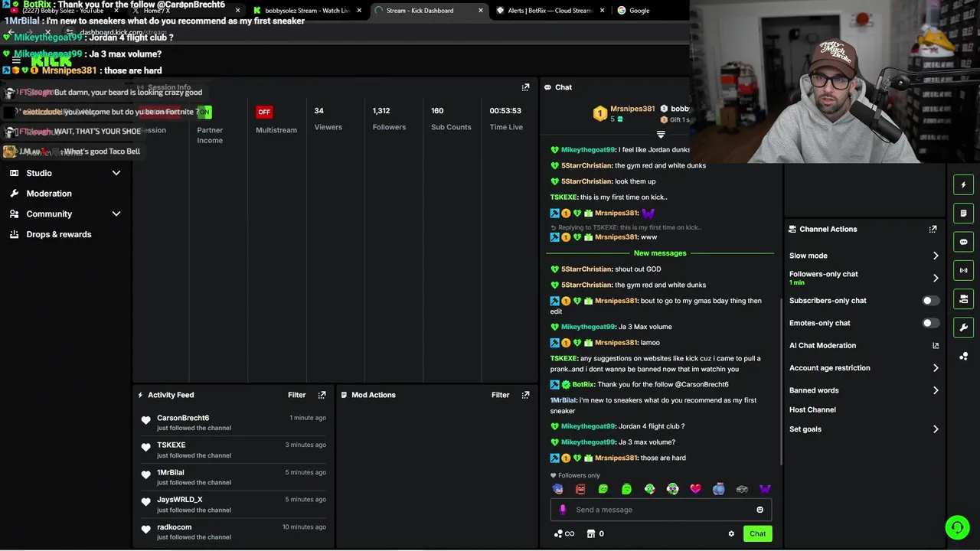
Task: Click the 1,312 Followers count
Action: (x=381, y=111)
